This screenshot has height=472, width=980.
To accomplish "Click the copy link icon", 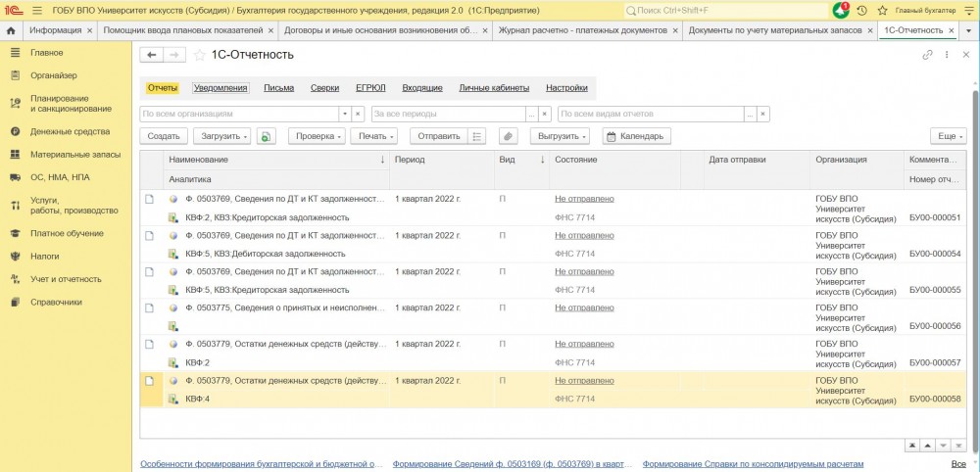I will pos(927,55).
